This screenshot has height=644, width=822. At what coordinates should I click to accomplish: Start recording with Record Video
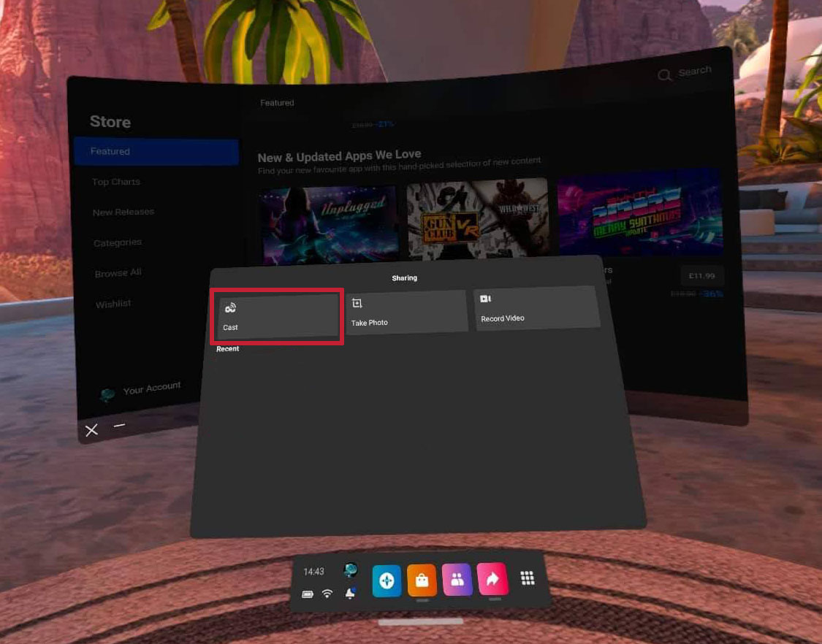point(536,308)
